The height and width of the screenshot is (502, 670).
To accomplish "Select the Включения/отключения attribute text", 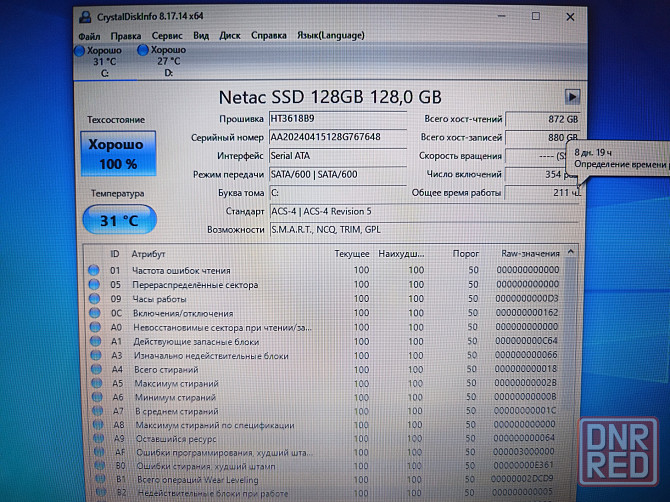I will (x=183, y=313).
